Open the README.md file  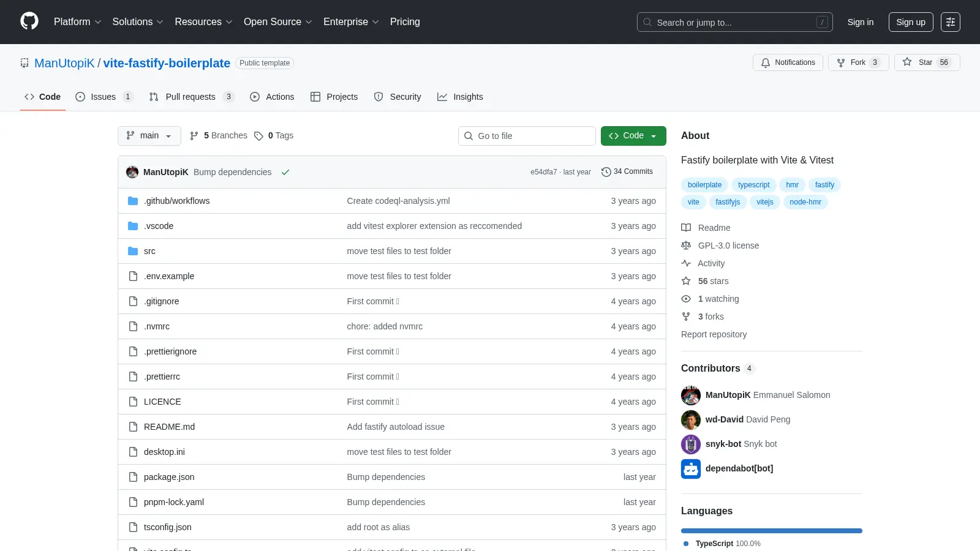tap(169, 427)
